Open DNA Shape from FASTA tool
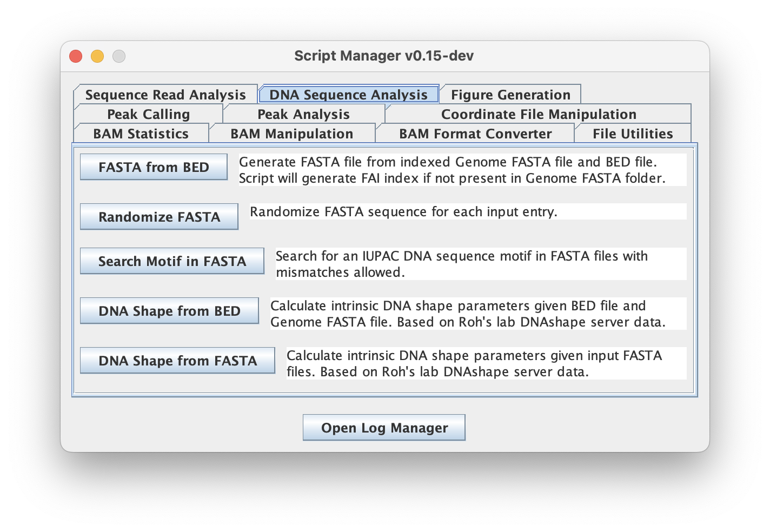Screen dimensions: 770x532 177,361
